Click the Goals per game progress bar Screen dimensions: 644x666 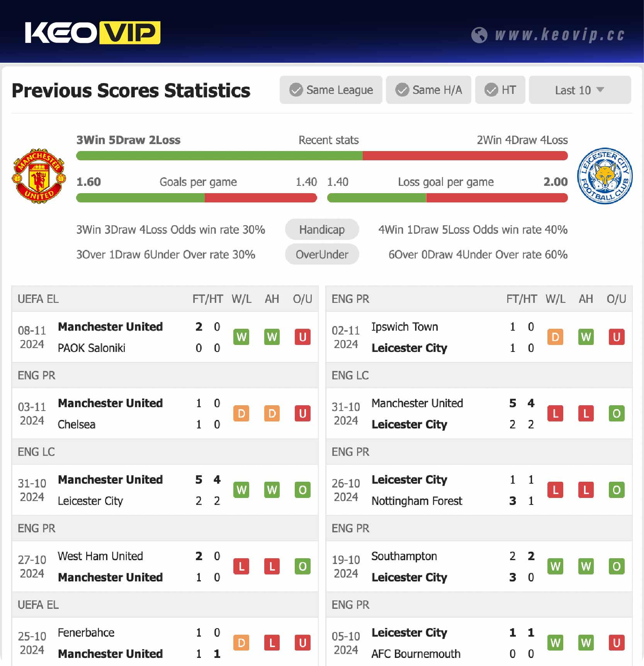pos(197,198)
